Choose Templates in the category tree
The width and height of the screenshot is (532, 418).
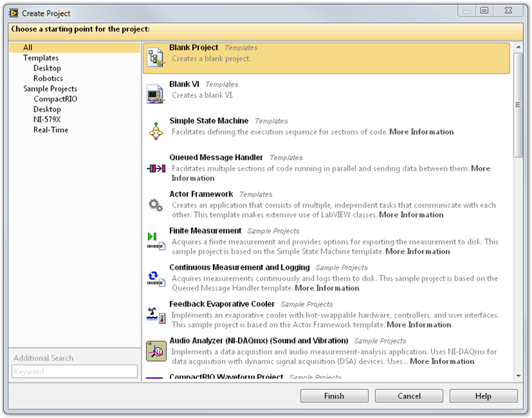(41, 58)
